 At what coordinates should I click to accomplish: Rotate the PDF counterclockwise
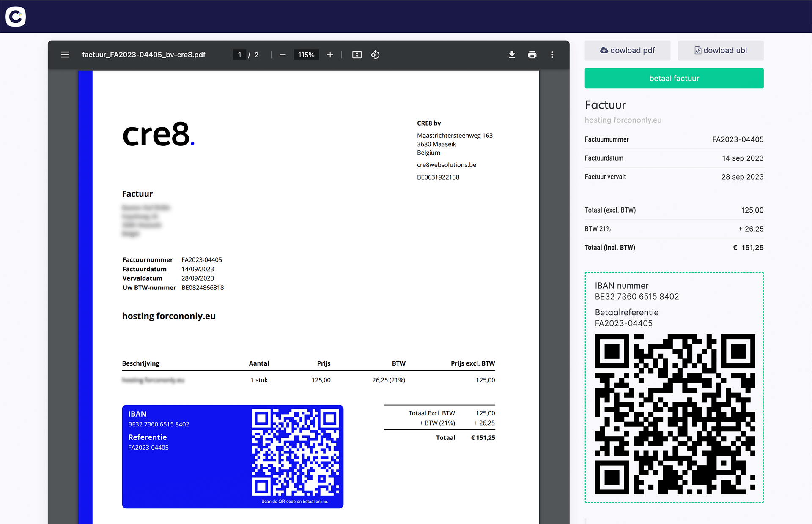375,55
